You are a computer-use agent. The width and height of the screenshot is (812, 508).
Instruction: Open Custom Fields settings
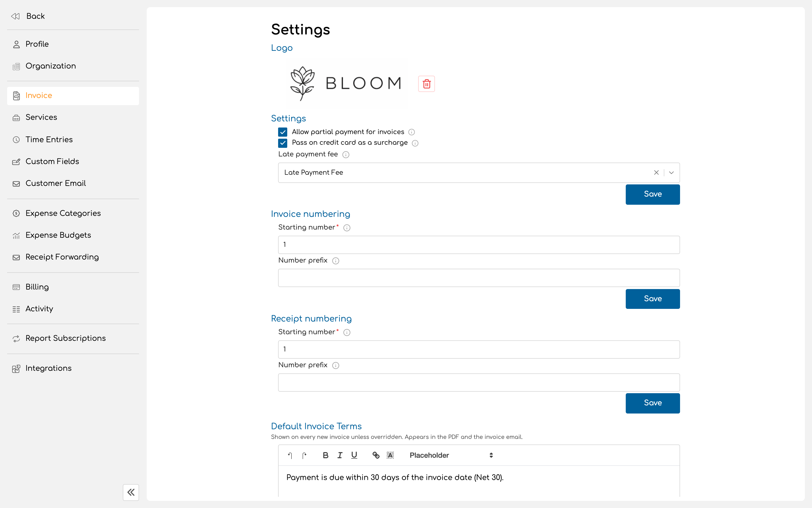[x=73, y=162]
